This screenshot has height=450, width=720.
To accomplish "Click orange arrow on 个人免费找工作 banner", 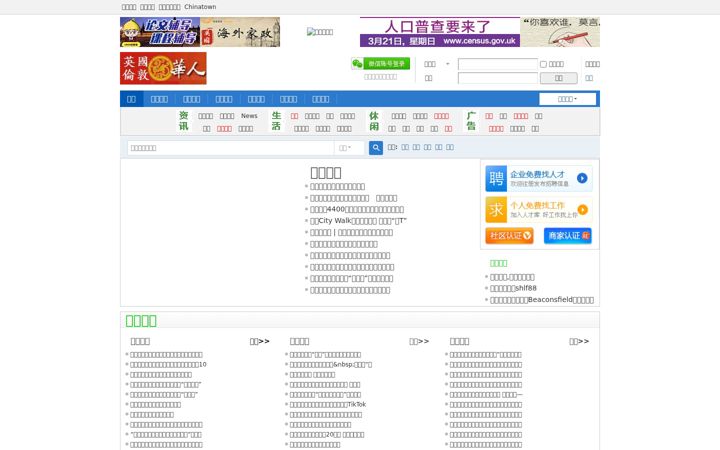I will [x=583, y=210].
